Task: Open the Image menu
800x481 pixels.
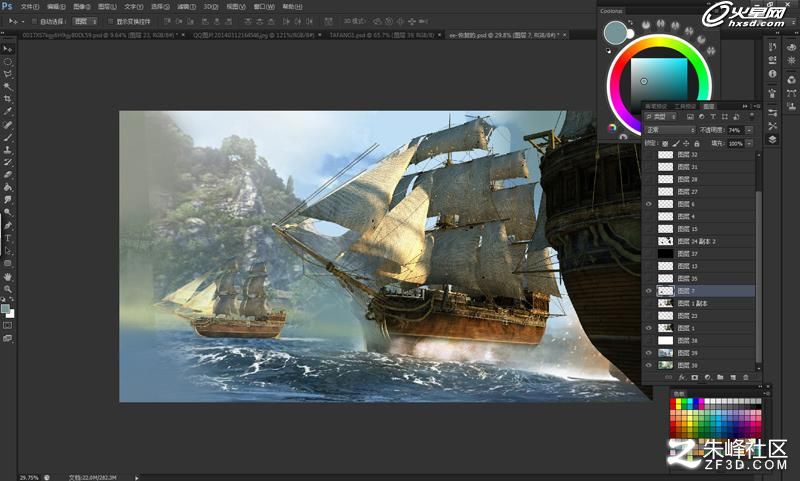Action: coord(82,7)
